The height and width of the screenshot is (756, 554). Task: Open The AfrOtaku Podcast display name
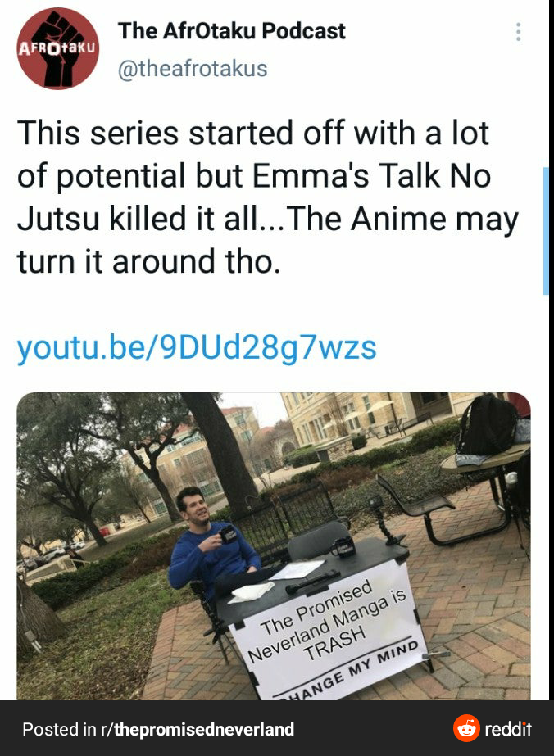(x=232, y=31)
